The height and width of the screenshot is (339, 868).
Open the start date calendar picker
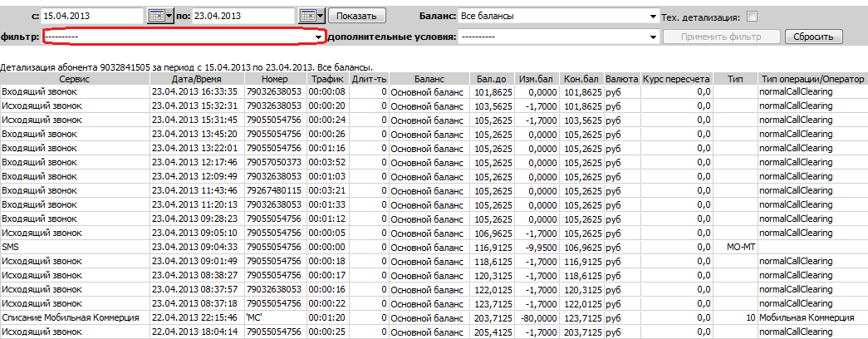pyautogui.click(x=161, y=16)
